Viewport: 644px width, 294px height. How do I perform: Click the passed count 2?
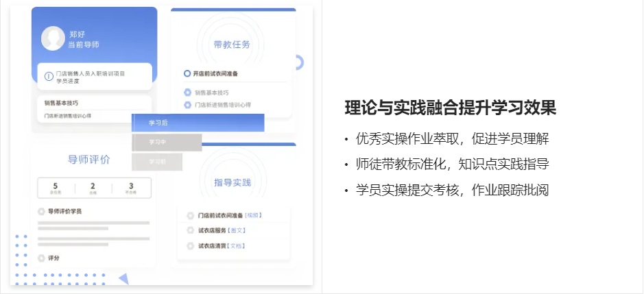pos(93,186)
